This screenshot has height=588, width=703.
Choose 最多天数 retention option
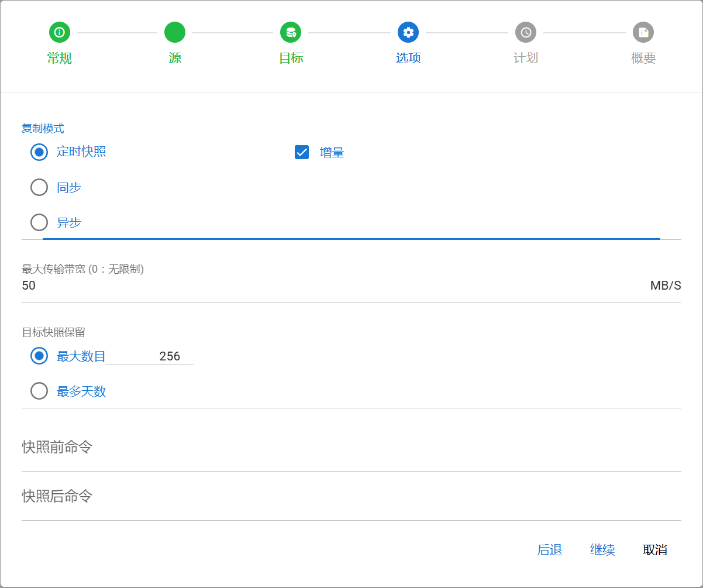(39, 391)
